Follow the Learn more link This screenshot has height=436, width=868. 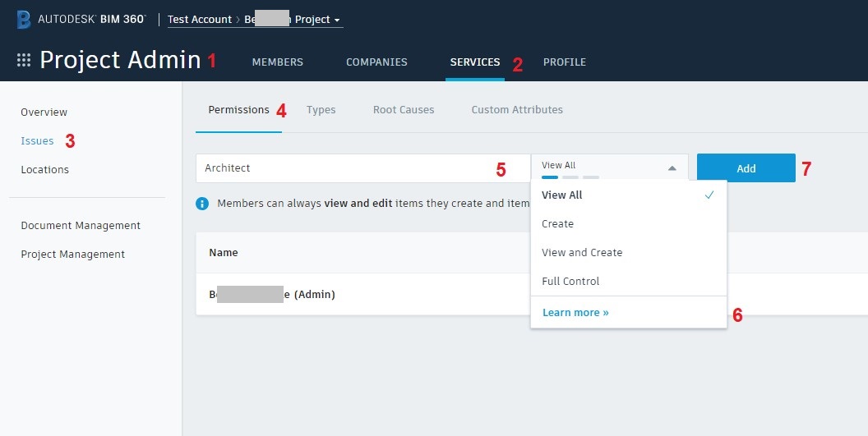575,313
